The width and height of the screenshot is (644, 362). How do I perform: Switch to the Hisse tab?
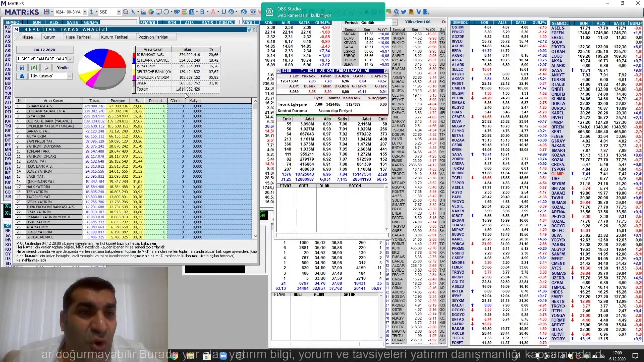point(28,37)
